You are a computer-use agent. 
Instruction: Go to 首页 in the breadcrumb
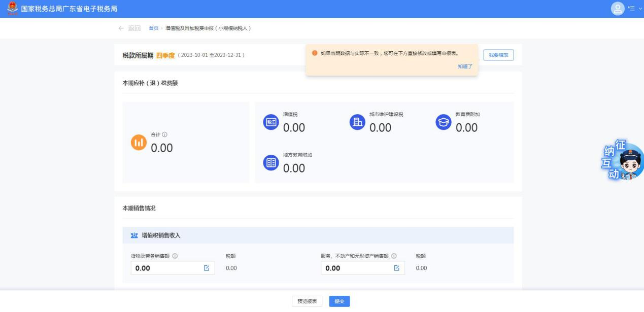(153, 27)
